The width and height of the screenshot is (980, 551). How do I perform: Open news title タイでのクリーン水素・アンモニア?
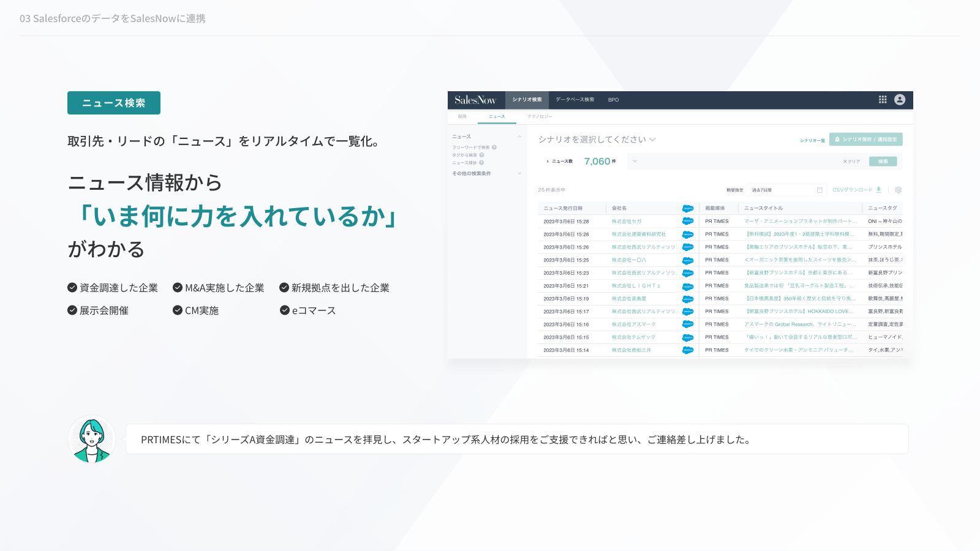click(x=799, y=350)
